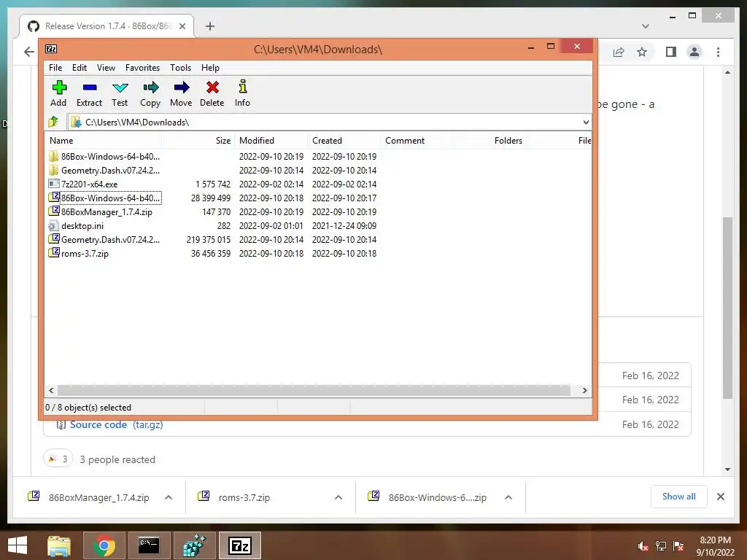Switch to 7-Zip on the taskbar

point(239,545)
